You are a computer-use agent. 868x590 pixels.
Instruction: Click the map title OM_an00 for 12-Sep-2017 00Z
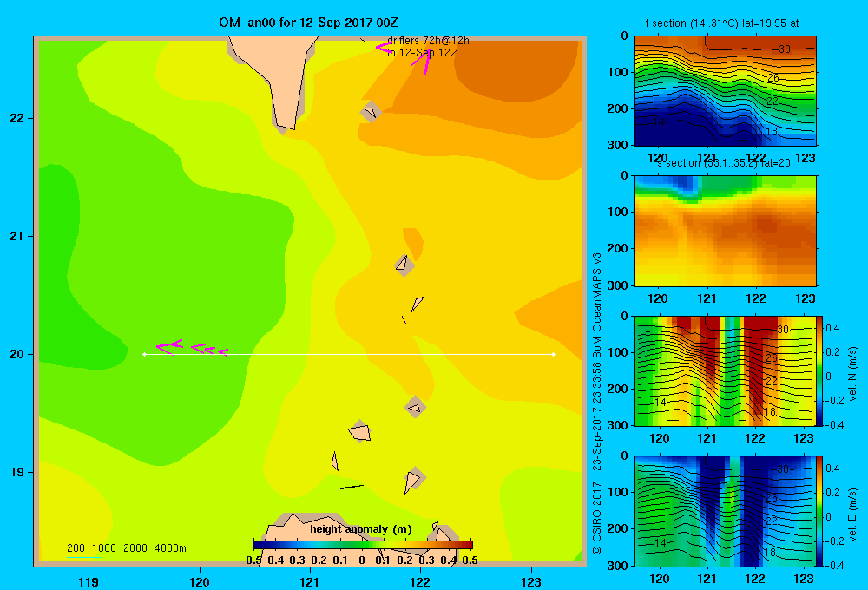(308, 23)
